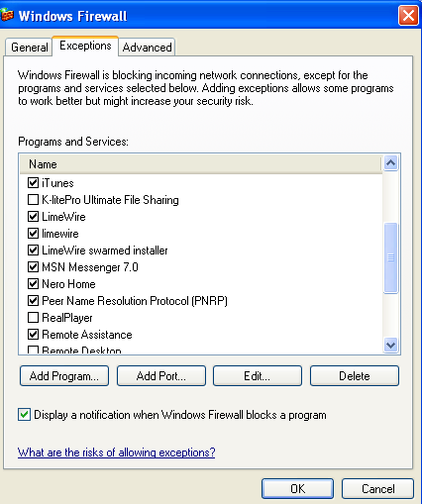422x504 pixels.
Task: Toggle notification when Firewall blocks a program
Action: pyautogui.click(x=24, y=415)
